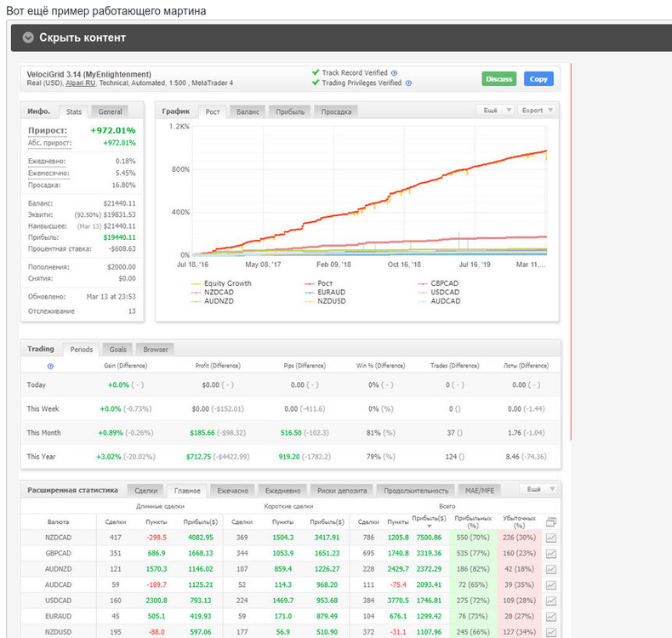
Task: Open the Главное statistics tab
Action: click(x=187, y=491)
